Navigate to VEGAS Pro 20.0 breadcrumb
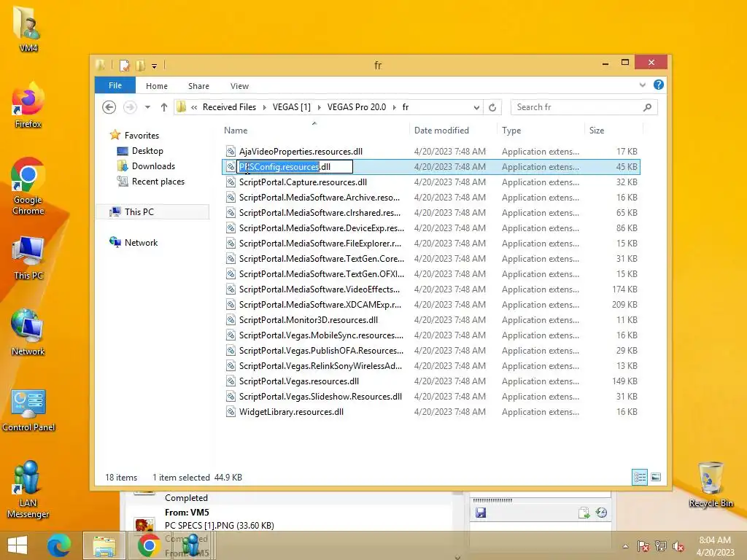 point(356,107)
